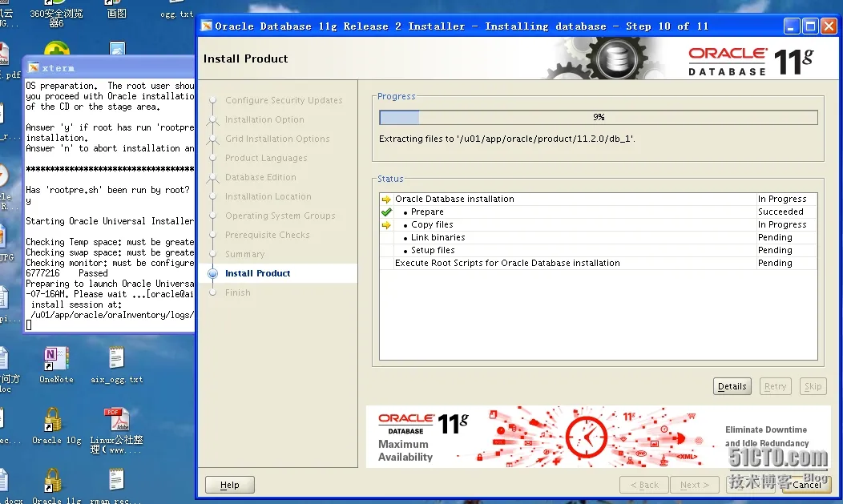Maximize the Oracle installer window

pos(810,26)
